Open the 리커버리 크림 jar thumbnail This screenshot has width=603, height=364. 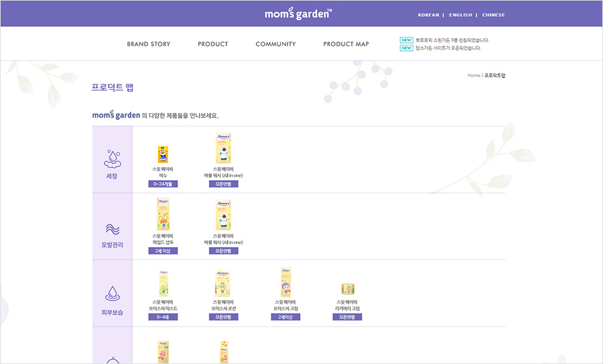click(348, 289)
